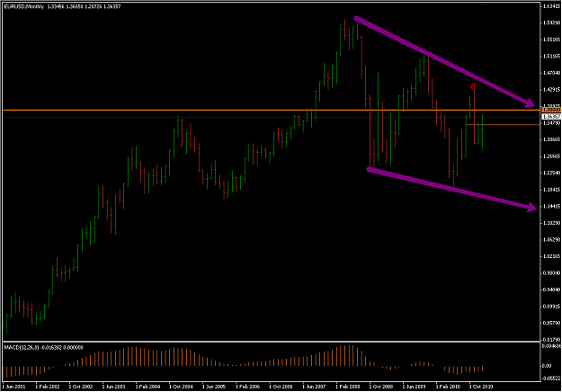Select the short brown horizontal line near 1.34790
The image size is (562, 392).
coord(502,124)
